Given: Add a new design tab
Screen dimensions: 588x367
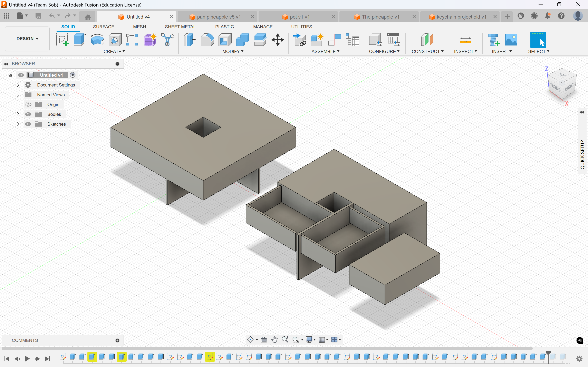Looking at the screenshot, I should [x=507, y=17].
